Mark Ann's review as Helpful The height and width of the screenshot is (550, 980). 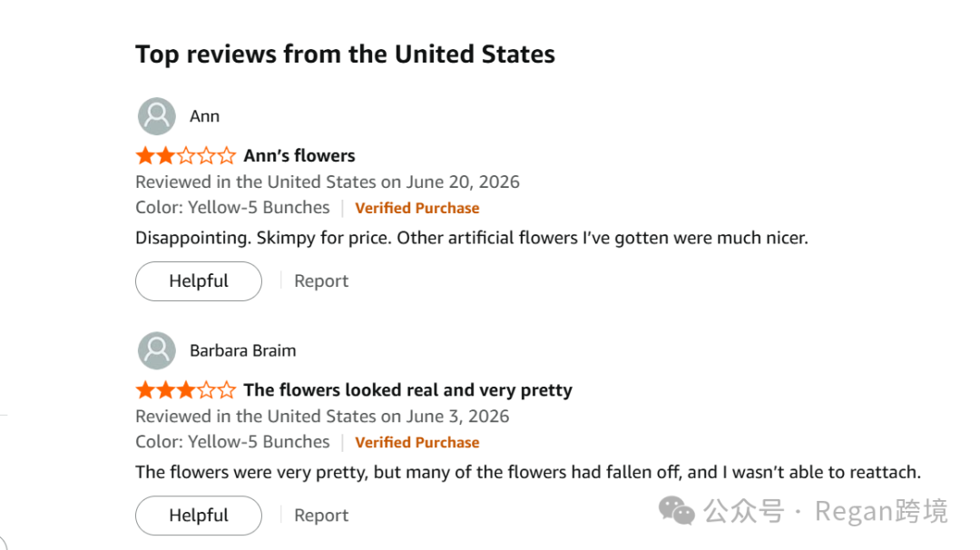(x=199, y=281)
